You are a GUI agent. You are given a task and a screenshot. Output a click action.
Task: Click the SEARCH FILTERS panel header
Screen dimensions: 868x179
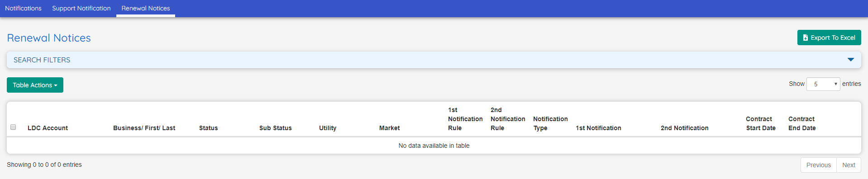[434, 60]
